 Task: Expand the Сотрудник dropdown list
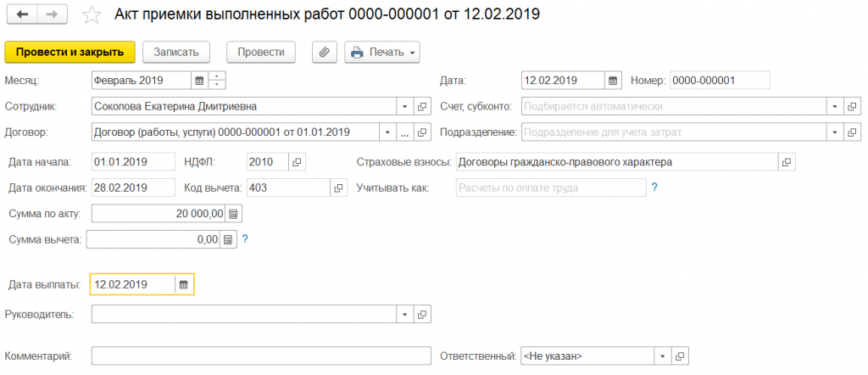click(x=404, y=107)
